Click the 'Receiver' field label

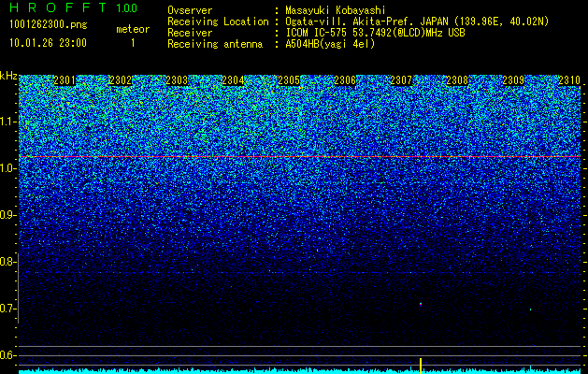(x=190, y=33)
